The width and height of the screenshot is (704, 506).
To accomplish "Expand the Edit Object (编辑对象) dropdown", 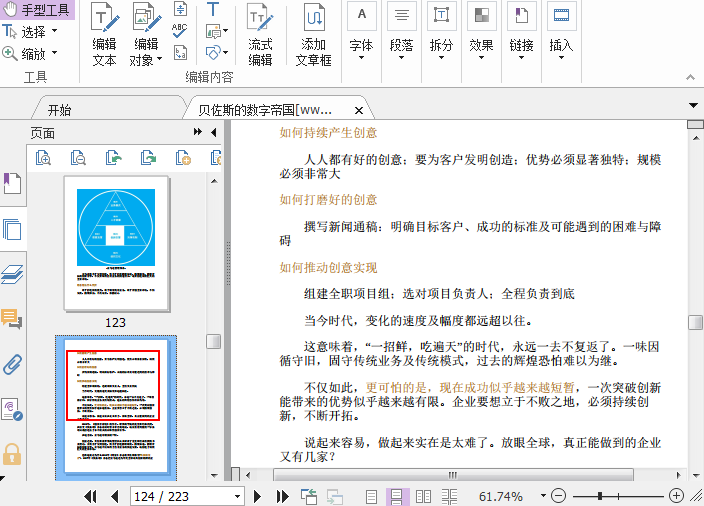I will point(160,60).
